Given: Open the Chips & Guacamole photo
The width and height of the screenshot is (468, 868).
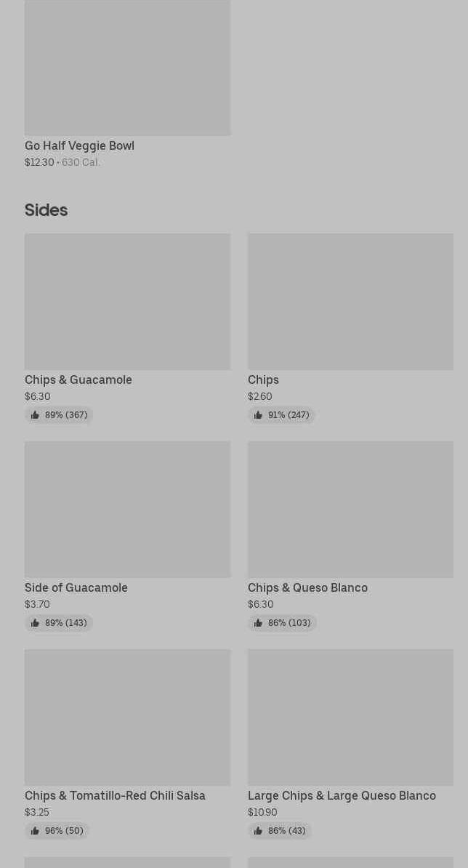Looking at the screenshot, I should point(127,301).
